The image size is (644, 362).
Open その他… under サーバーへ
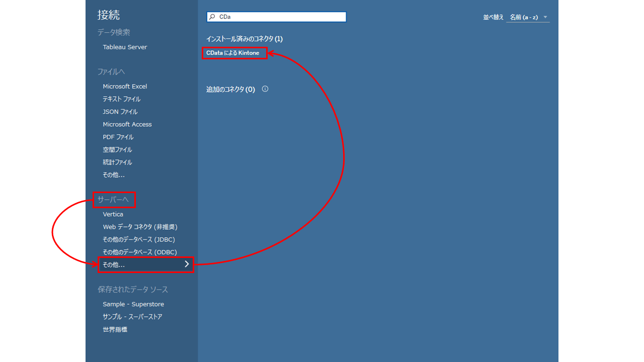tap(145, 264)
